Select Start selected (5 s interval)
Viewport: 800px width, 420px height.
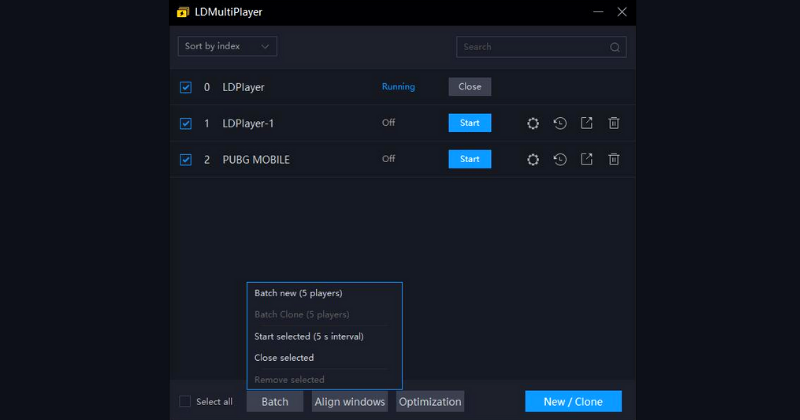309,336
